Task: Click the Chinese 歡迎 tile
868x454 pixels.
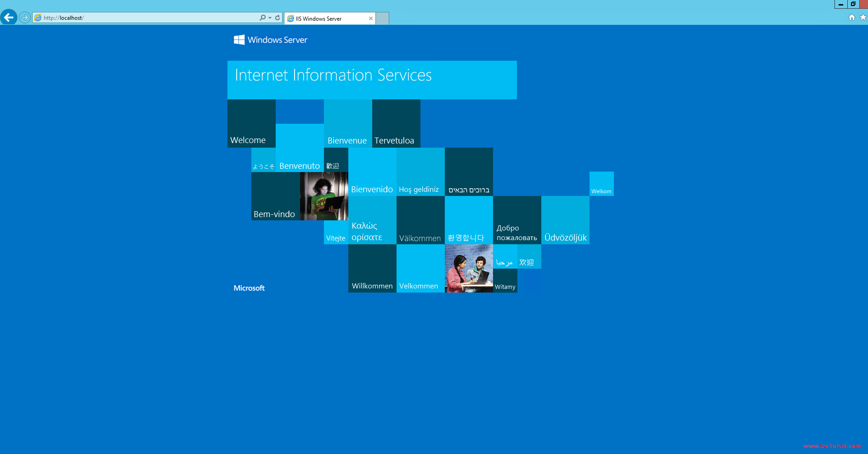Action: click(x=336, y=160)
